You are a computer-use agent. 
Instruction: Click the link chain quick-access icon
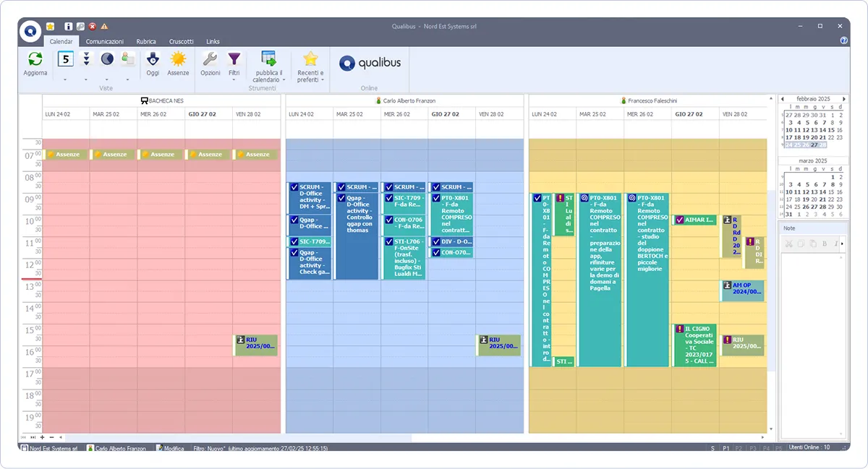tap(80, 27)
